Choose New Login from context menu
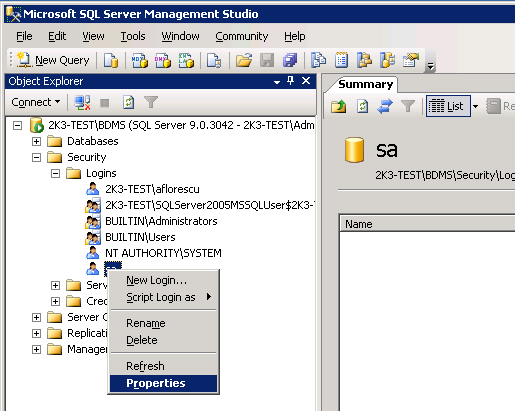Viewport: 515px width, 411px height. [x=163, y=280]
